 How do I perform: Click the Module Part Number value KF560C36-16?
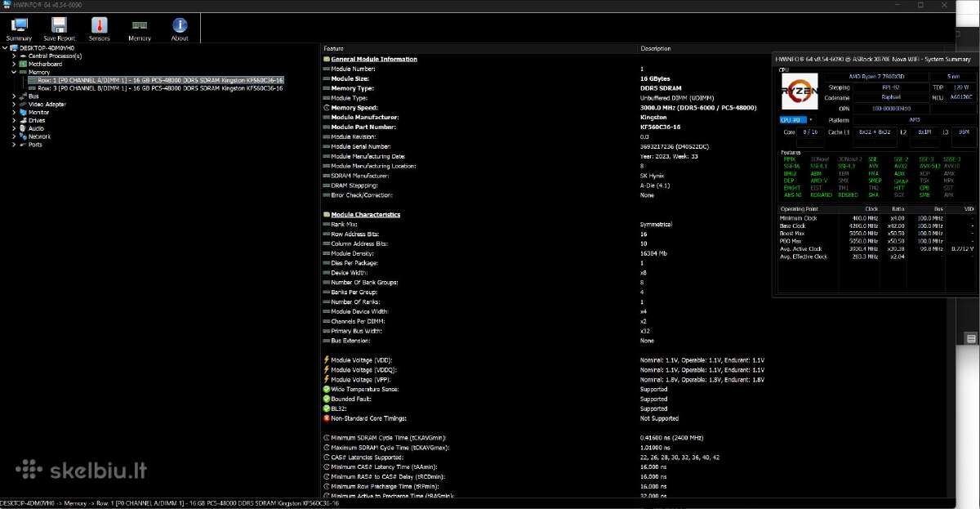pyautogui.click(x=661, y=127)
